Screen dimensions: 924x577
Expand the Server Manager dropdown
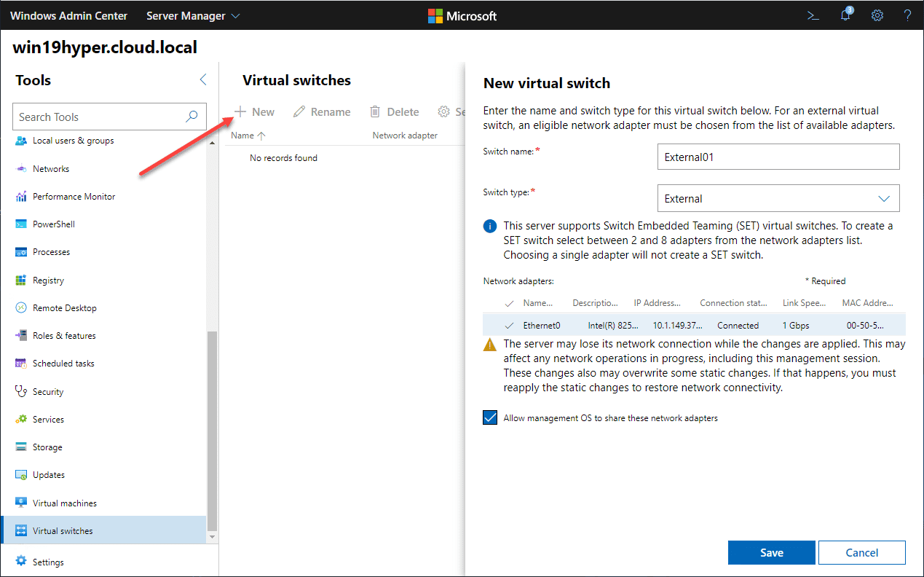coord(192,15)
